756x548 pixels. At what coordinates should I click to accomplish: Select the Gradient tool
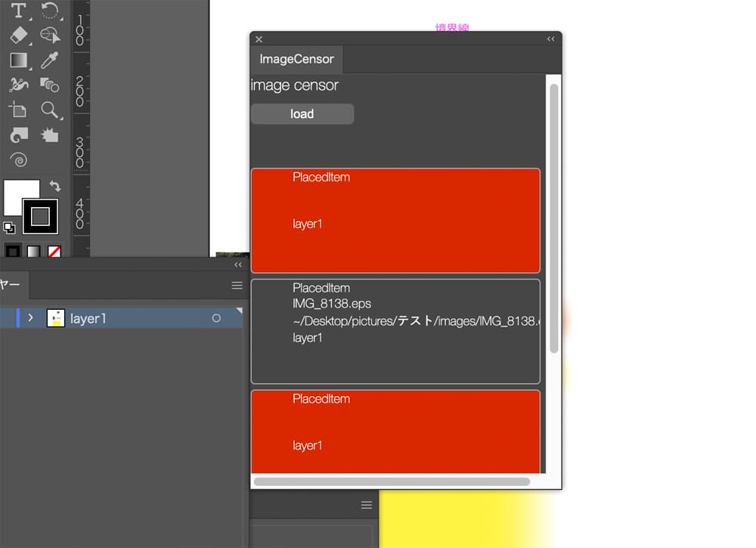(x=18, y=60)
